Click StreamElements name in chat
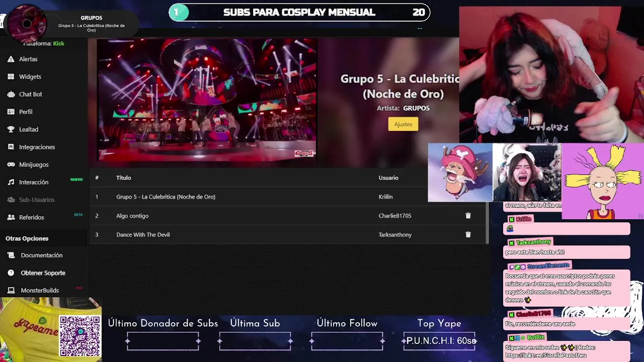644x362 pixels. coord(548,266)
